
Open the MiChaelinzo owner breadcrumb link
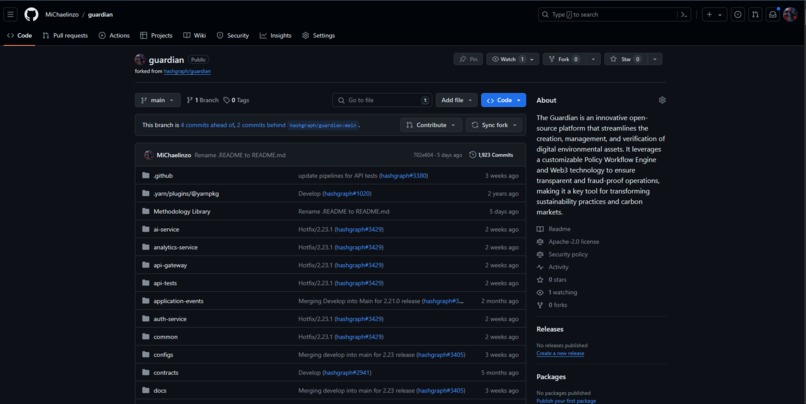point(62,15)
